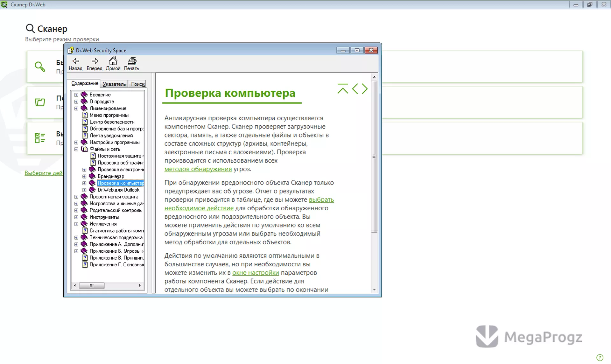Viewport: 611px width, 364px height.
Task: Open Обновление баз и программы topic
Action: coord(116,129)
